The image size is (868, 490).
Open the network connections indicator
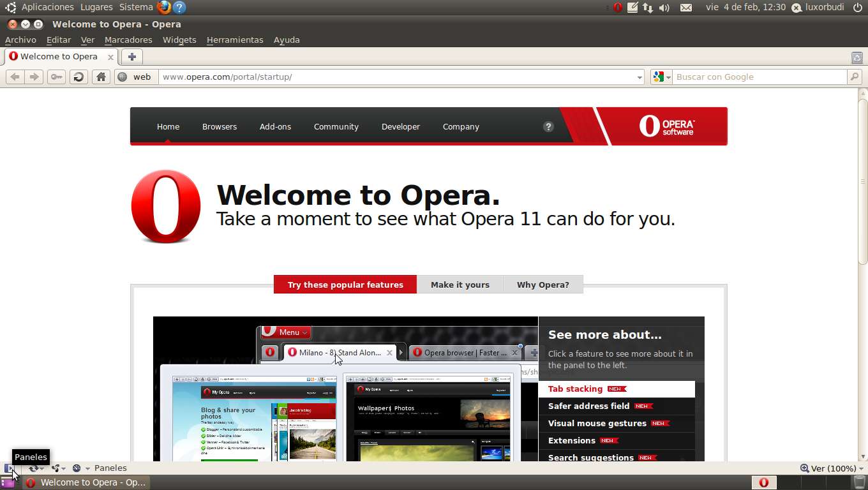648,8
